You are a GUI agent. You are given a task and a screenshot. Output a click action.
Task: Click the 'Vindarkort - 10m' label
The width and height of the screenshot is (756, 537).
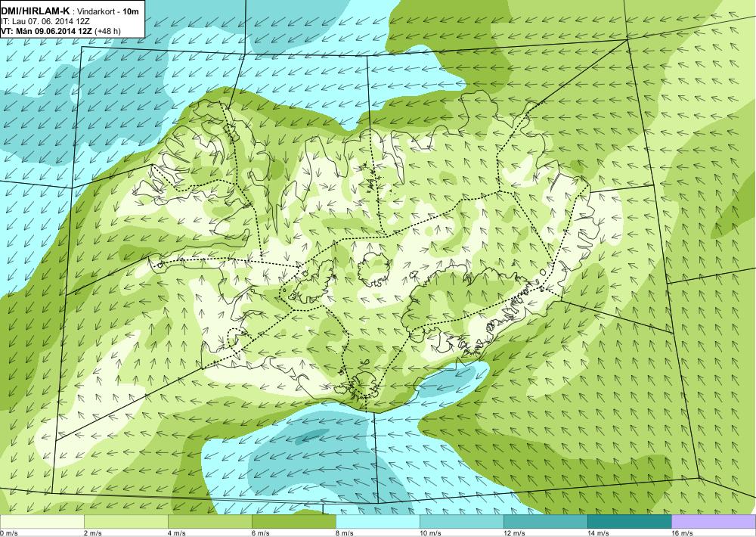(x=108, y=11)
